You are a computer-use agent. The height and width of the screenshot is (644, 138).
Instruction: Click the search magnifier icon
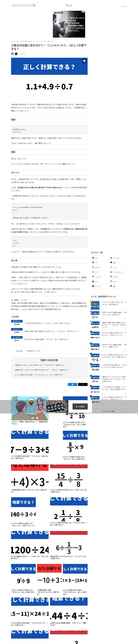[34, 5]
